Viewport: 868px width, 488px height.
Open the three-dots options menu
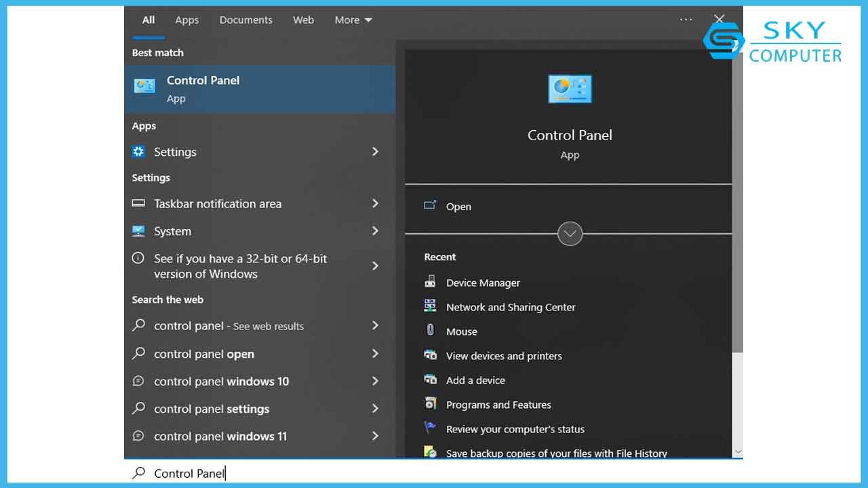[x=686, y=20]
